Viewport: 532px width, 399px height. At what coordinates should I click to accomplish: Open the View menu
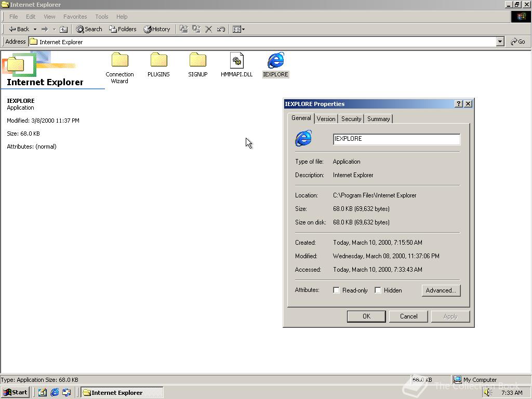49,17
